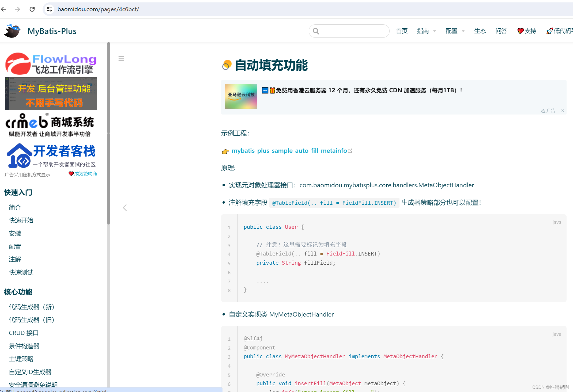Open 快速测试 in the sidebar
573x392 pixels.
[21, 272]
